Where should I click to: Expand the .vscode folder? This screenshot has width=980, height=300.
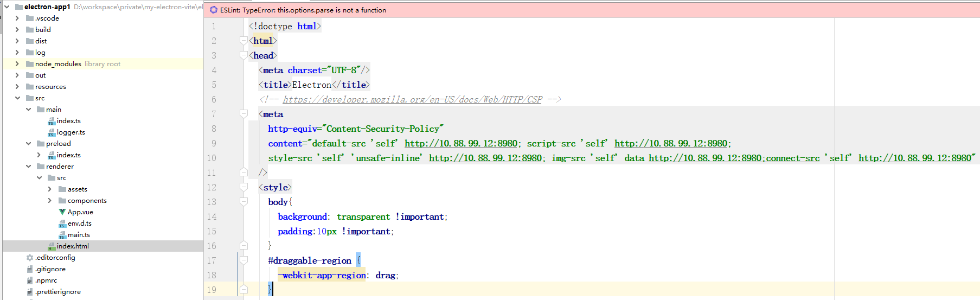click(17, 18)
